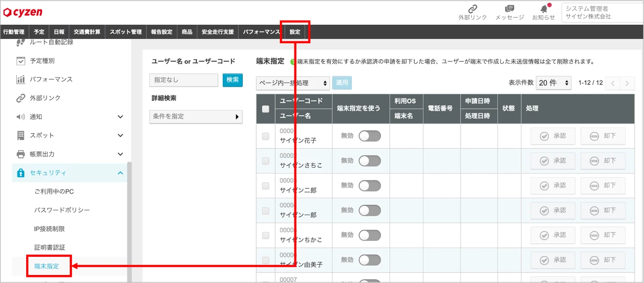This screenshot has width=644, height=283.
Task: Open the 表示件数 20件 dropdown
Action: click(554, 83)
